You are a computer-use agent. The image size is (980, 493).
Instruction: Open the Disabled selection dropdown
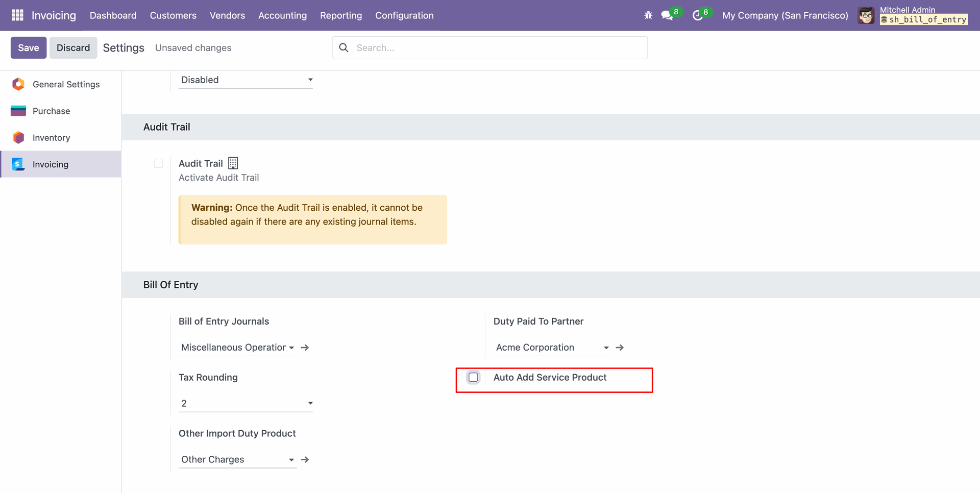click(x=246, y=80)
